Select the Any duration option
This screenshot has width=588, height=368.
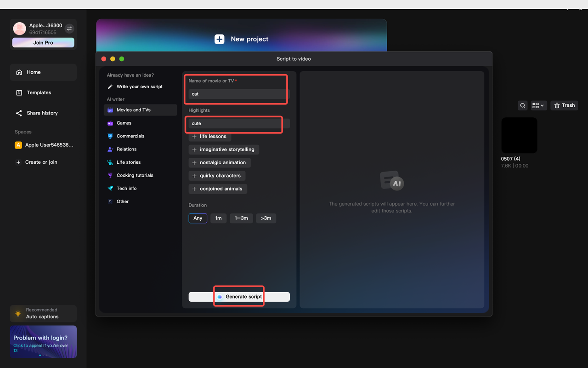click(x=198, y=218)
